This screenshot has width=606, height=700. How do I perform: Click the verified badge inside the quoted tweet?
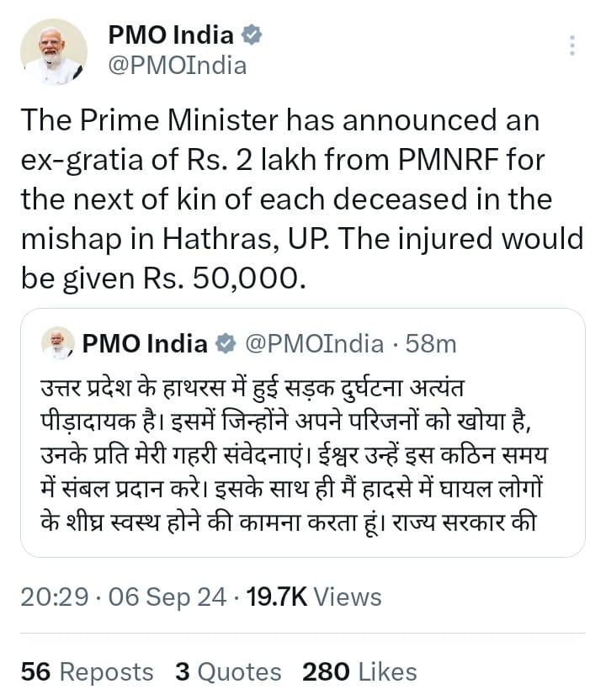click(226, 343)
